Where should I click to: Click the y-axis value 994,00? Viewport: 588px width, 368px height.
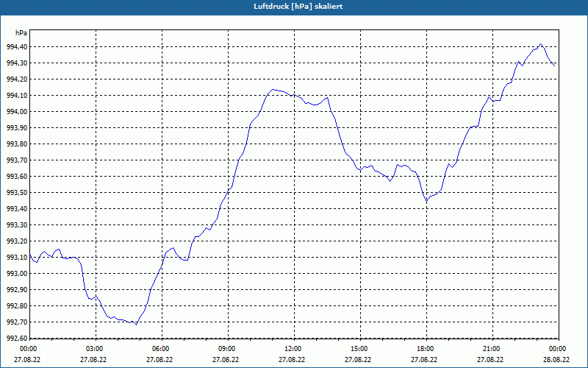point(17,112)
